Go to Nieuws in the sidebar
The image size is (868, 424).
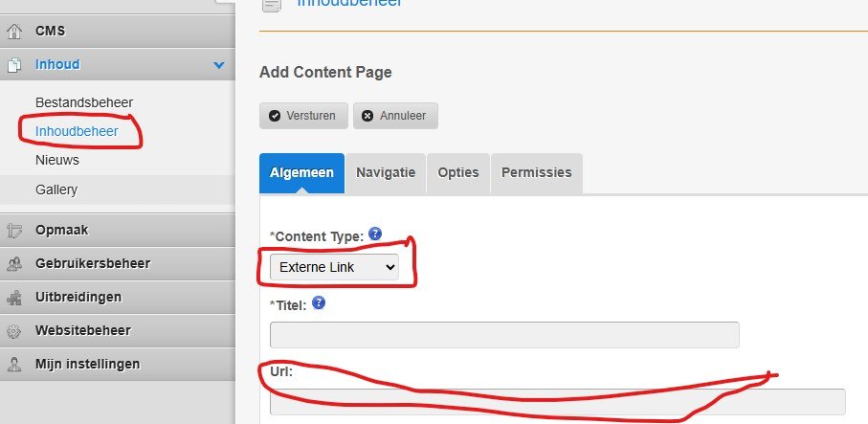(x=57, y=160)
